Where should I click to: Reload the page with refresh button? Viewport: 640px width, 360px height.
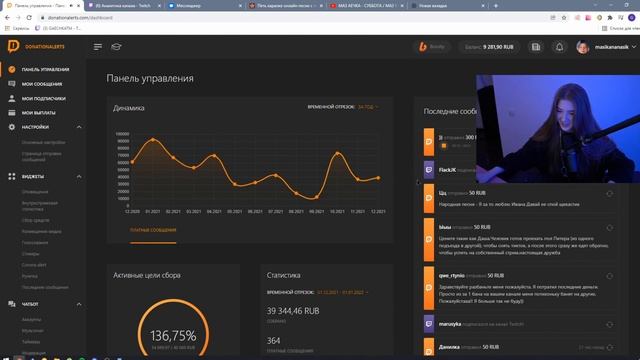click(29, 18)
